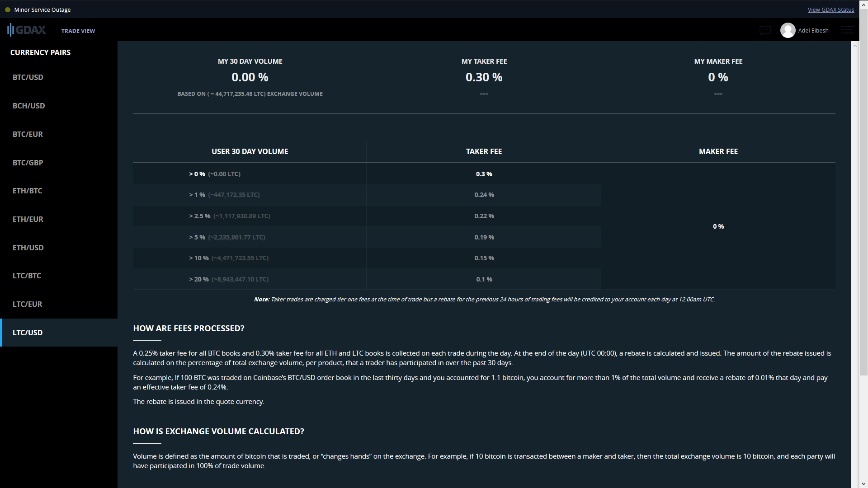Open the hamburger menu icon
868x488 pixels.
847,30
